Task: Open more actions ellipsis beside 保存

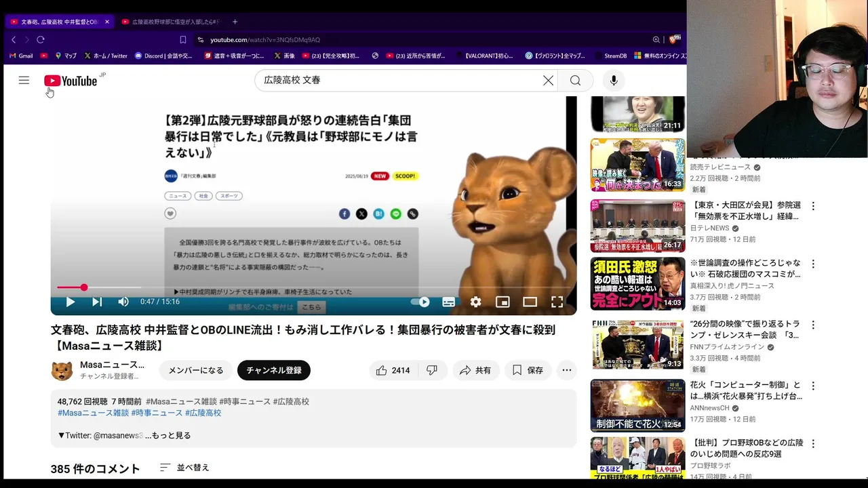Action: (567, 370)
